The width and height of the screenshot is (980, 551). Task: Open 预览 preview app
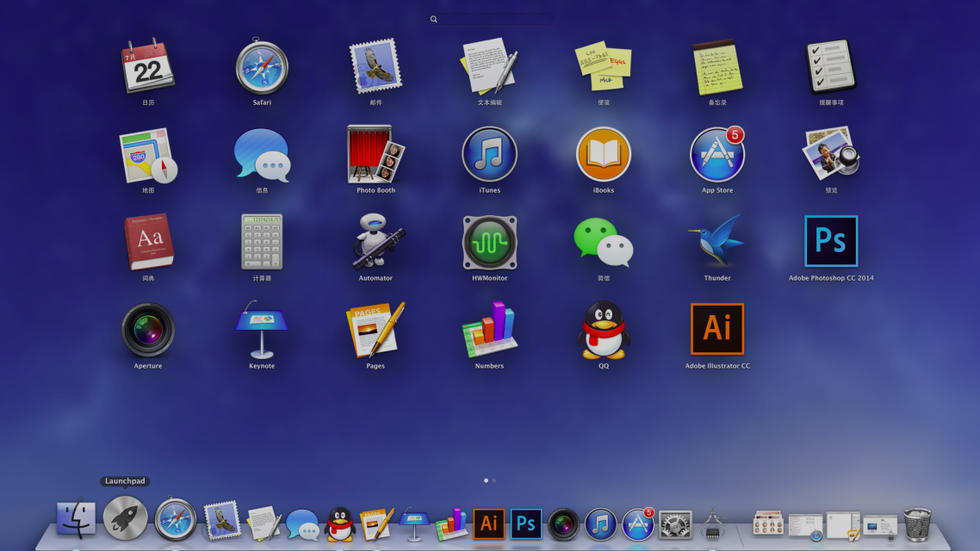click(x=831, y=154)
